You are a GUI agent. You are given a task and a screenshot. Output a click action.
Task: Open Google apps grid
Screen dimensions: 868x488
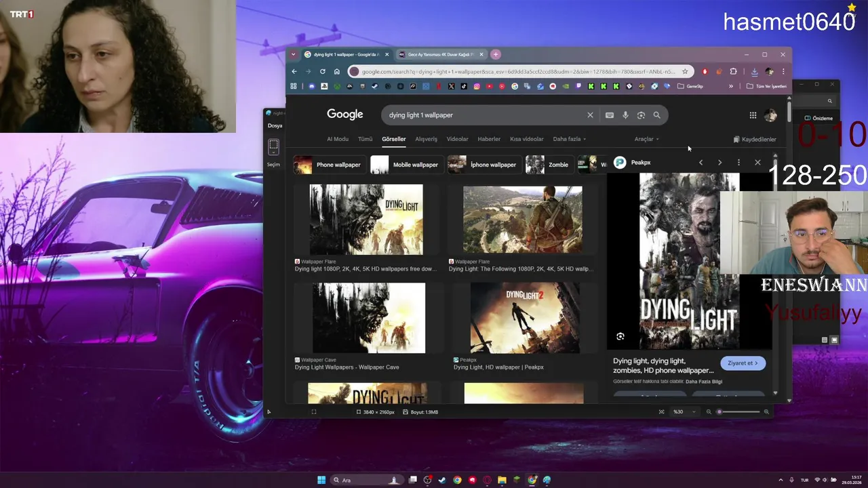click(753, 115)
